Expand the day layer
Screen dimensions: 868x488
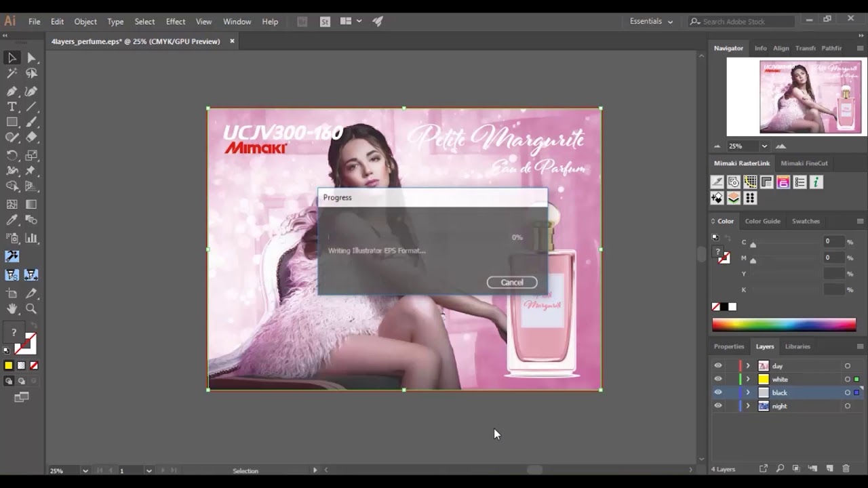pyautogui.click(x=748, y=365)
